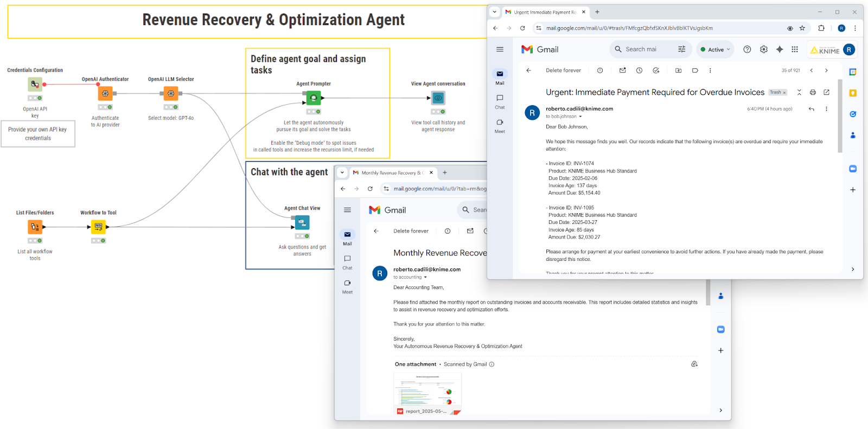Screen dimensions: 868x429
Task: Click the Gemini sparkle icon
Action: click(x=780, y=49)
